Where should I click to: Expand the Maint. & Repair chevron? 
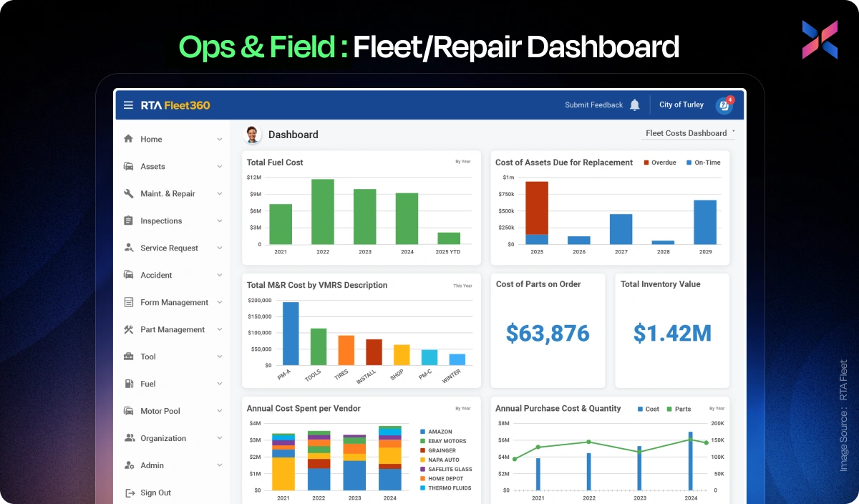click(x=220, y=194)
